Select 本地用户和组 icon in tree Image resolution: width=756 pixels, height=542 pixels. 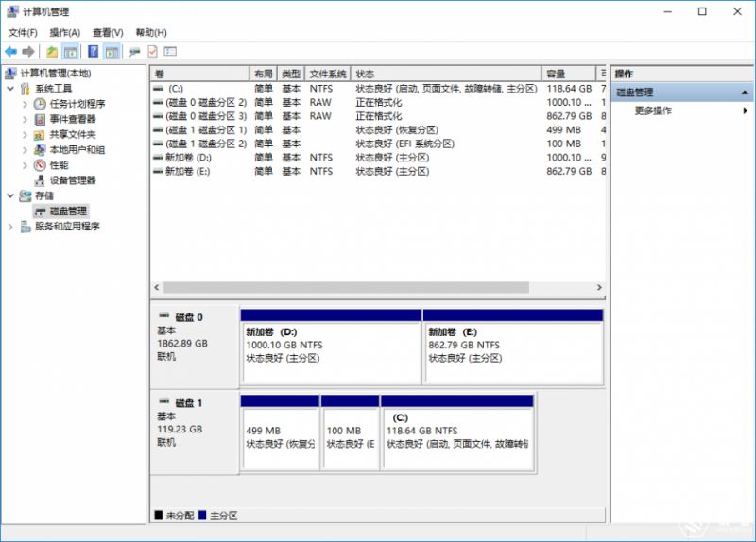(x=40, y=150)
